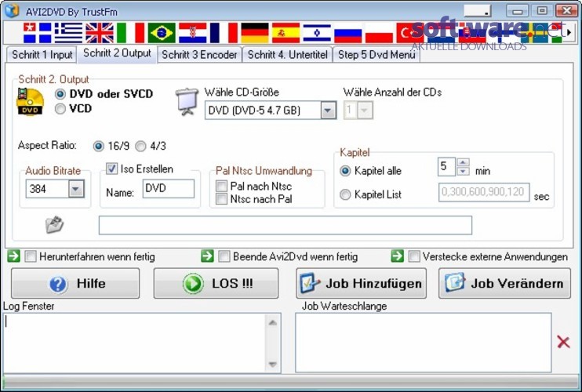Switch to Step 5 Dvd Menu tab

(x=376, y=55)
